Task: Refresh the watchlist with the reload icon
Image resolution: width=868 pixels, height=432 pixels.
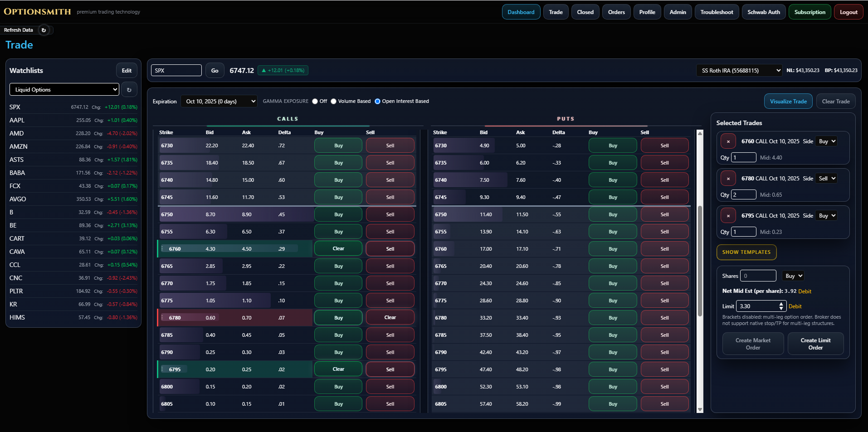Action: (129, 90)
